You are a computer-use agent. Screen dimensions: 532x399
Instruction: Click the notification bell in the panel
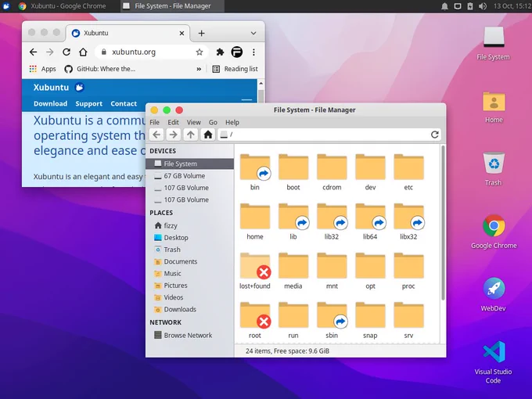click(444, 6)
